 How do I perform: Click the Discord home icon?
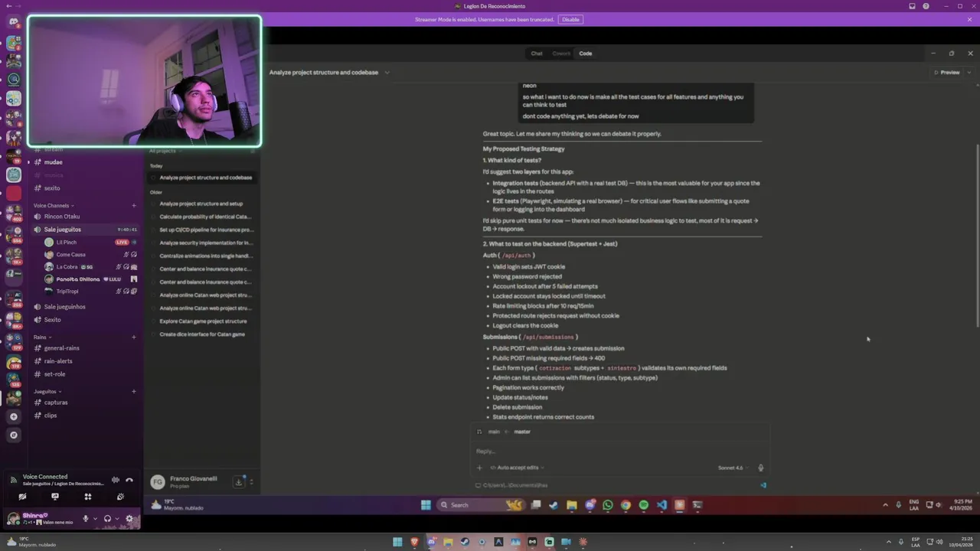point(13,21)
